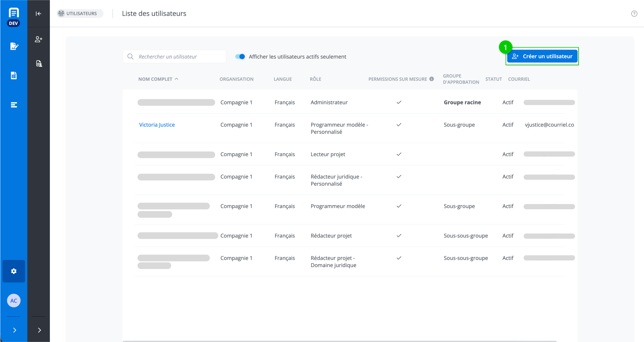The width and height of the screenshot is (644, 342).
Task: Click the help question mark icon
Action: click(x=634, y=14)
